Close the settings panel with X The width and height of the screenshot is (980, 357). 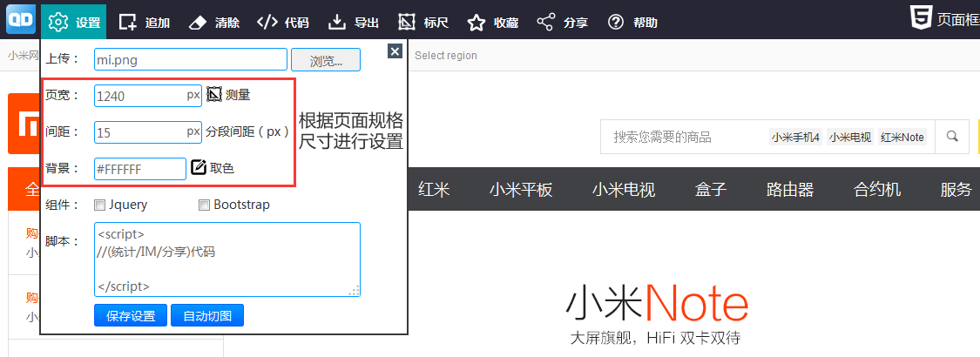(x=395, y=51)
